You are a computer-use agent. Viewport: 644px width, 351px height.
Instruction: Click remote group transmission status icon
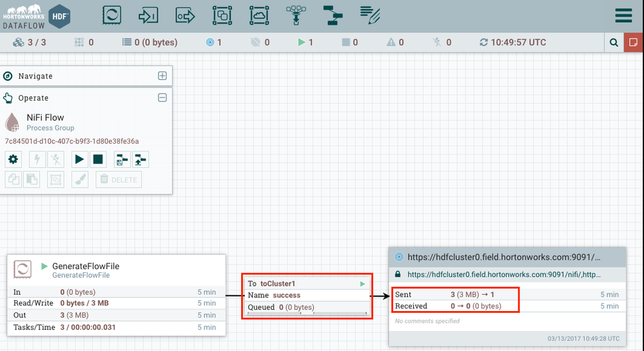(399, 257)
